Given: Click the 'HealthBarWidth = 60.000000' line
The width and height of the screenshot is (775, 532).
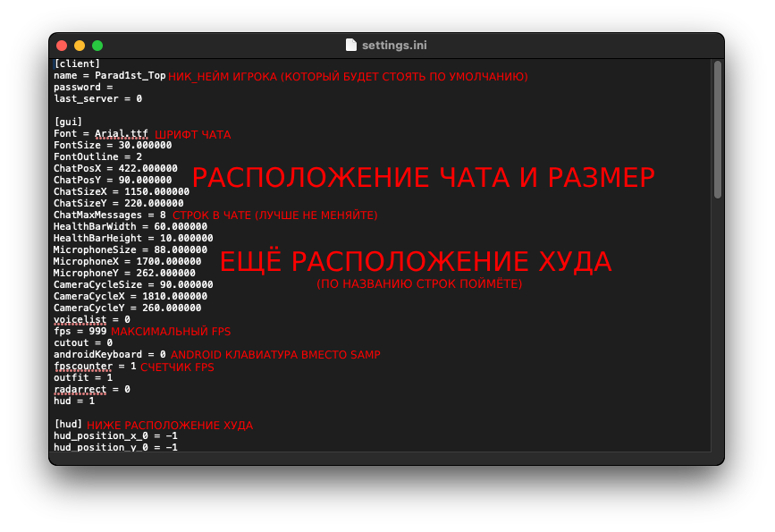Looking at the screenshot, I should pyautogui.click(x=131, y=226).
